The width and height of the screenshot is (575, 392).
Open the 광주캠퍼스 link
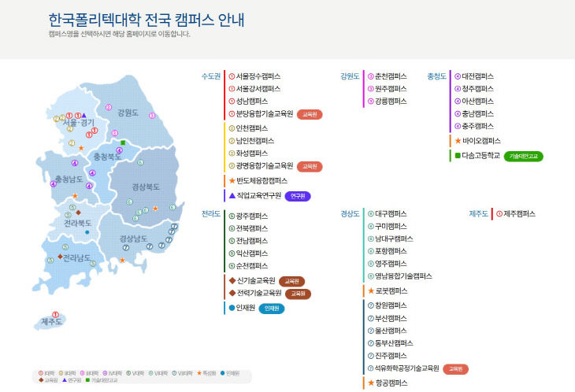(x=251, y=216)
